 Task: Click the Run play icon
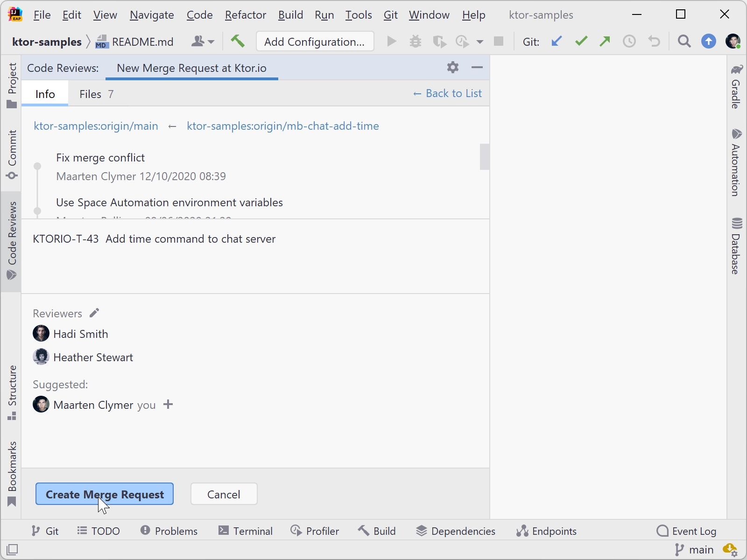pos(392,42)
